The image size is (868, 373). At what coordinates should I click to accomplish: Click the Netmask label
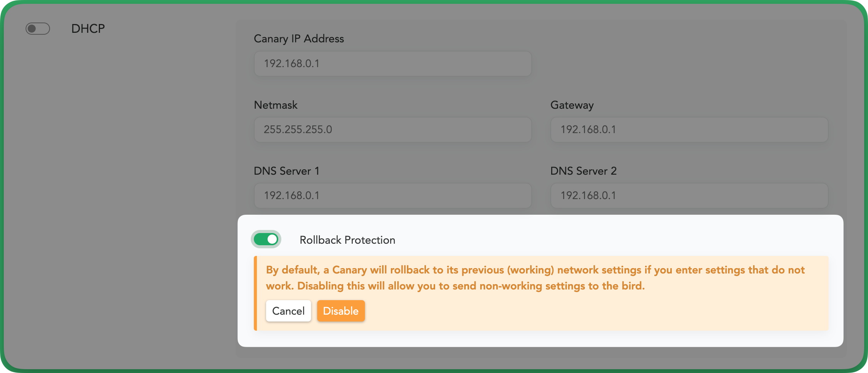276,105
